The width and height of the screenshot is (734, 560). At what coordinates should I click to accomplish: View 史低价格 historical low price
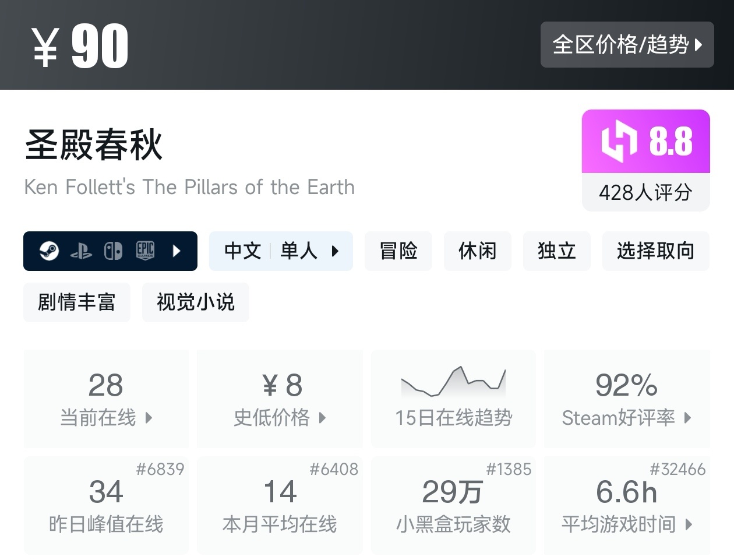pos(280,399)
